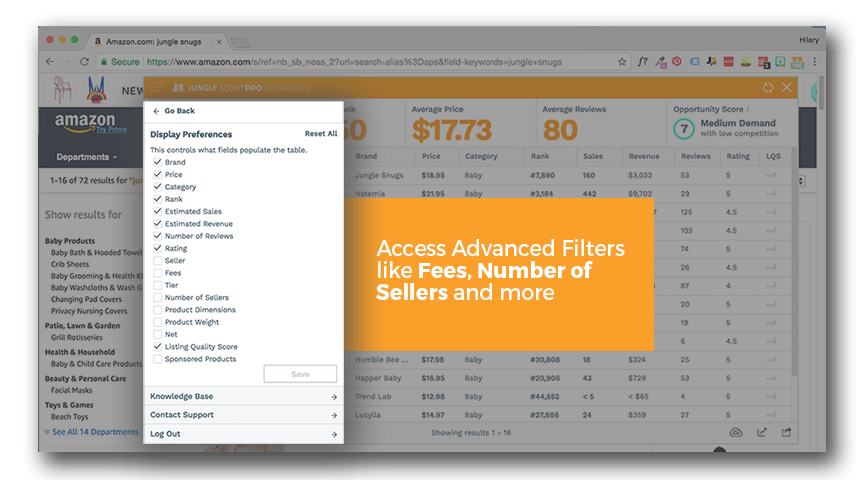Screen dimensions: 865x480
Task: Sort by Rank column header
Action: pyautogui.click(x=540, y=156)
